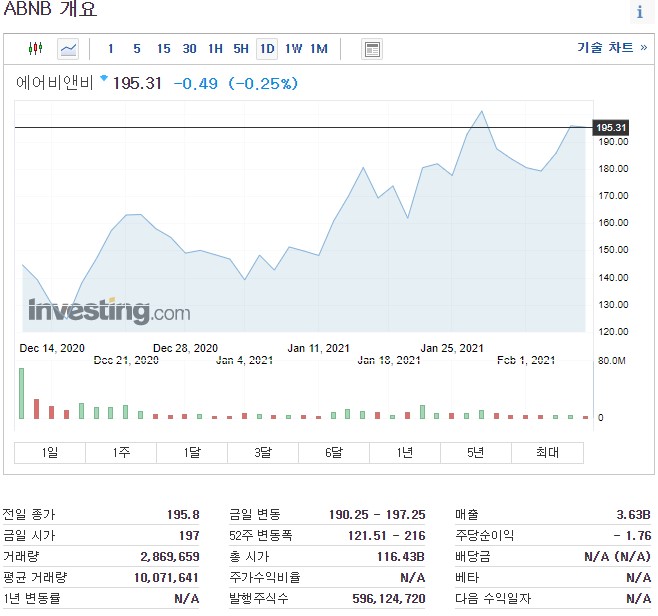Open the news overlay chart icon

372,49
